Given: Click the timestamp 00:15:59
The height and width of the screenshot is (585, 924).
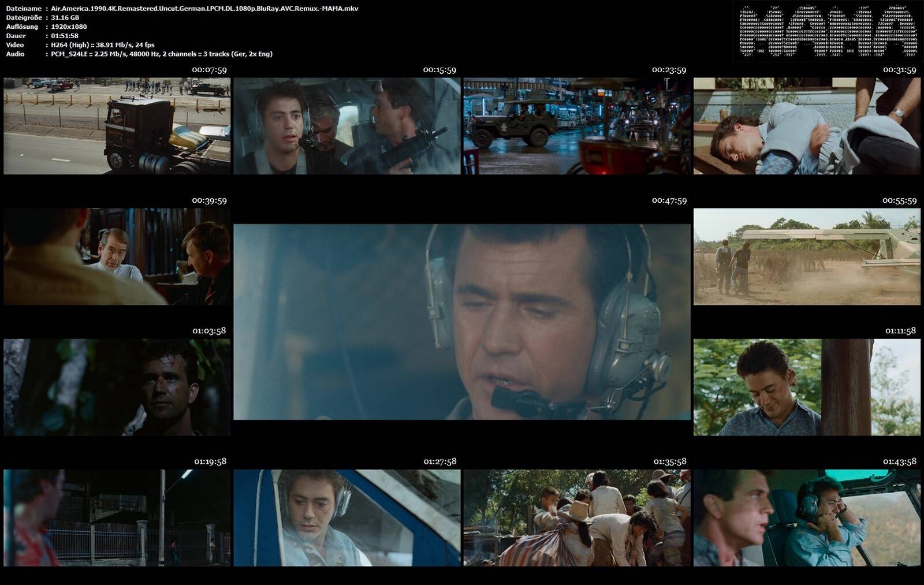Looking at the screenshot, I should click(x=439, y=70).
